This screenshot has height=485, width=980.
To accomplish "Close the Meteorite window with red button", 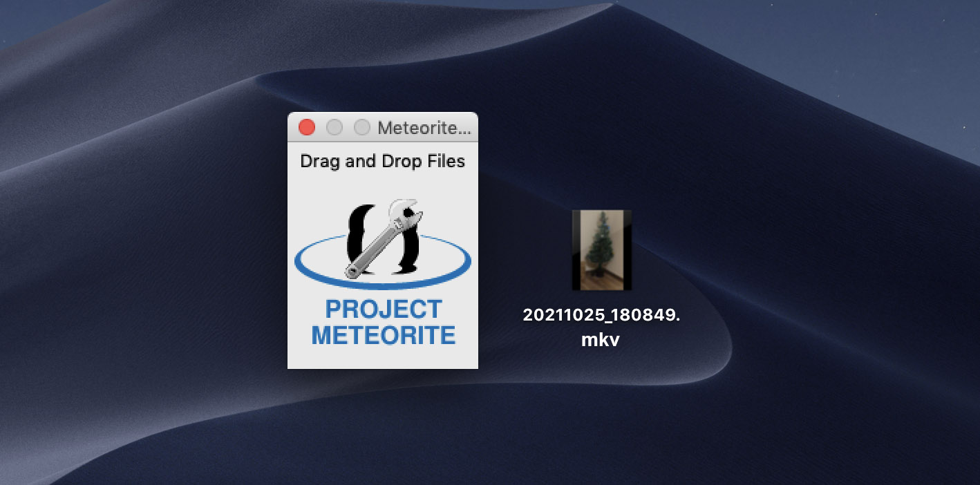I will pos(306,127).
